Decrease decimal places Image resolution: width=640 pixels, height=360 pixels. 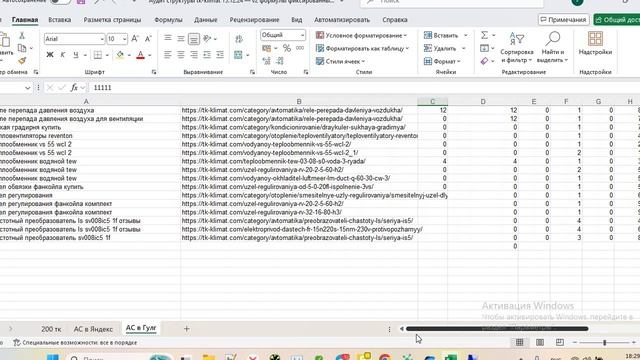point(280,61)
